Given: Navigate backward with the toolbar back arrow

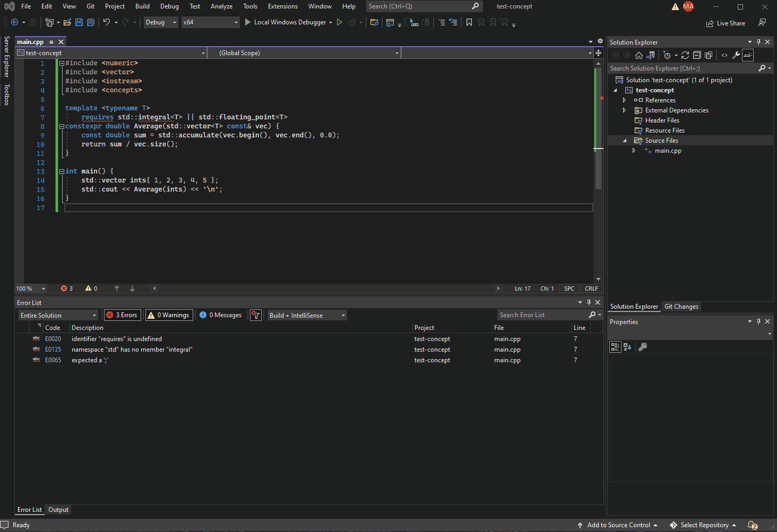Looking at the screenshot, I should [x=14, y=22].
